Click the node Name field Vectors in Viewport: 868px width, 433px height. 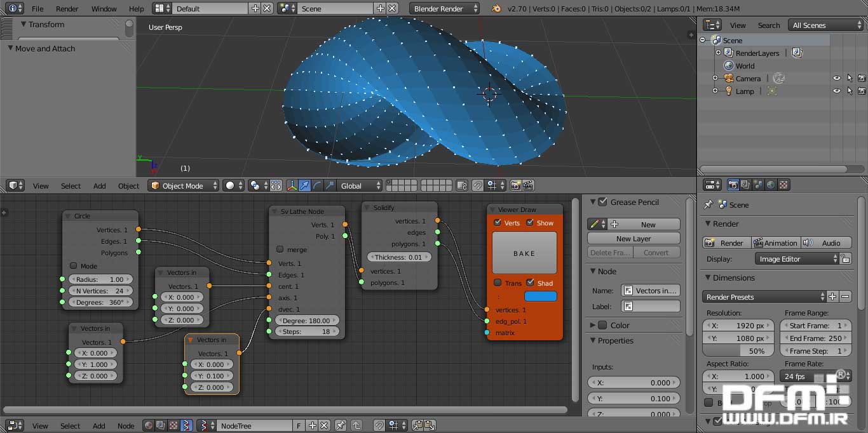[651, 290]
